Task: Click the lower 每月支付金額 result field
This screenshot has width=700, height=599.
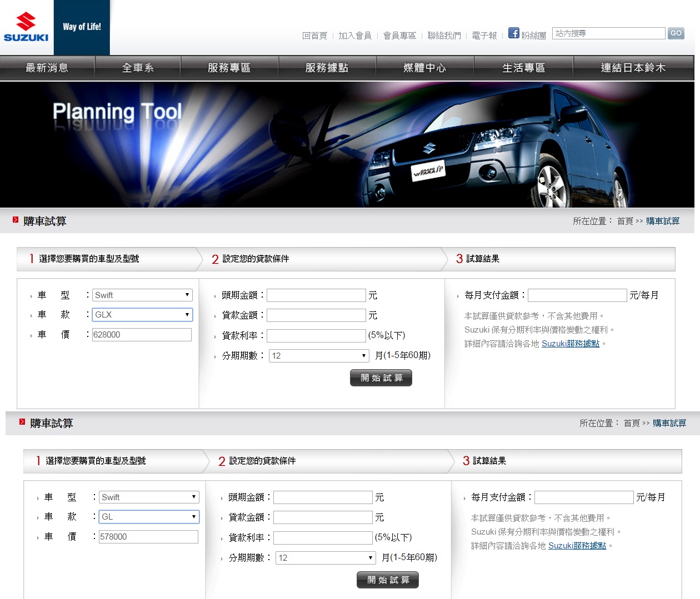Action: (x=584, y=497)
